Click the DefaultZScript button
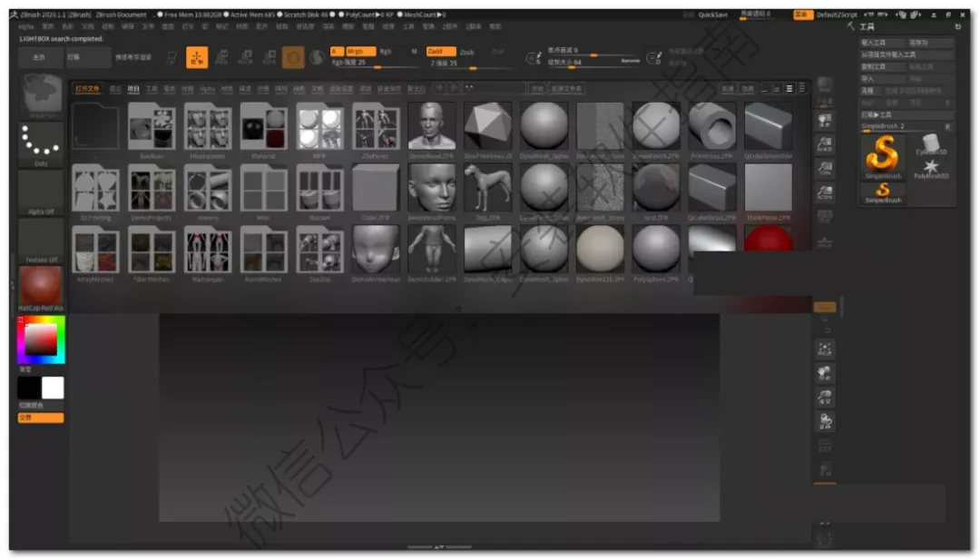980x560 pixels. [837, 15]
